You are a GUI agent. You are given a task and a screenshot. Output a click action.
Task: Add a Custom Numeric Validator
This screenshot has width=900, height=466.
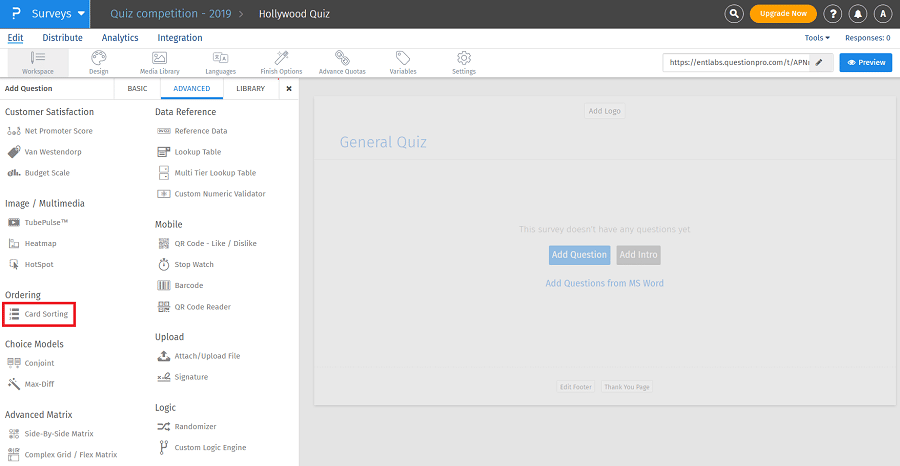pyautogui.click(x=212, y=194)
